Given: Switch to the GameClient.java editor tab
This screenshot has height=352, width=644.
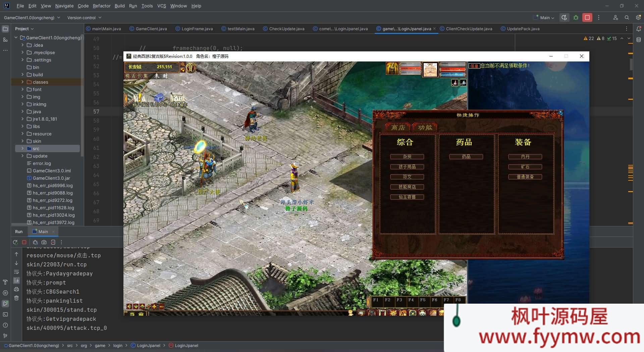Looking at the screenshot, I should tap(151, 29).
